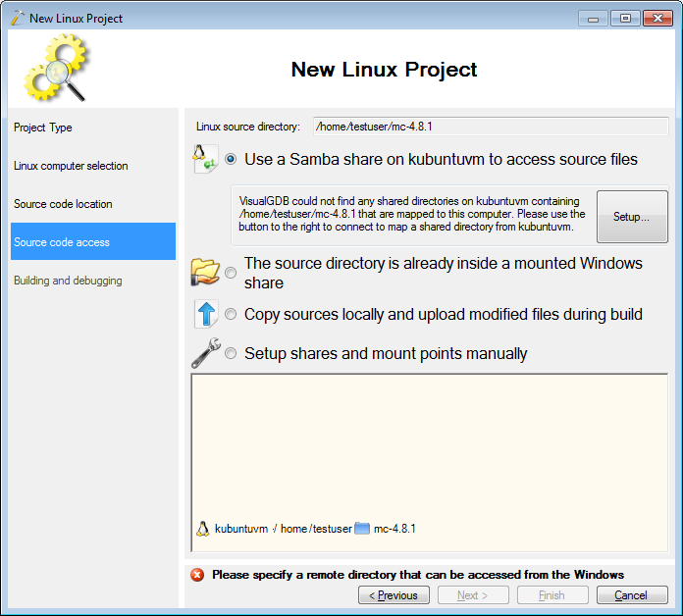Select Use a Samba share radio button

tap(231, 159)
